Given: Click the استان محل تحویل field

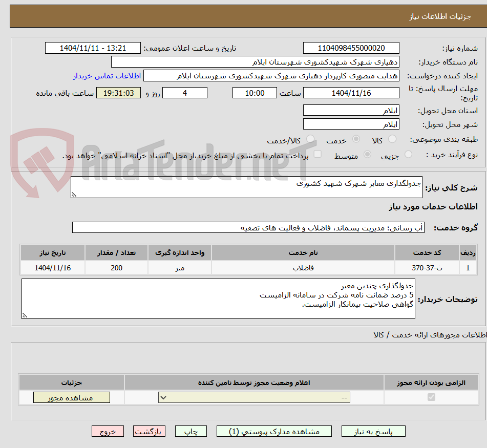Looking at the screenshot, I should point(351,110).
